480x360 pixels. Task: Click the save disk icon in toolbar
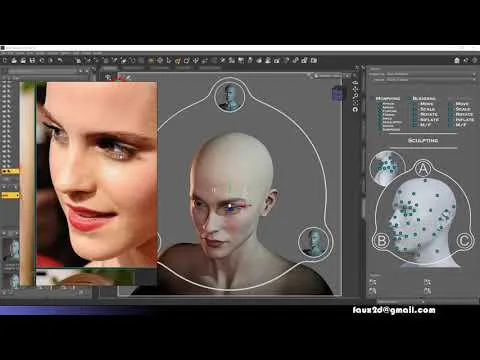32,60
